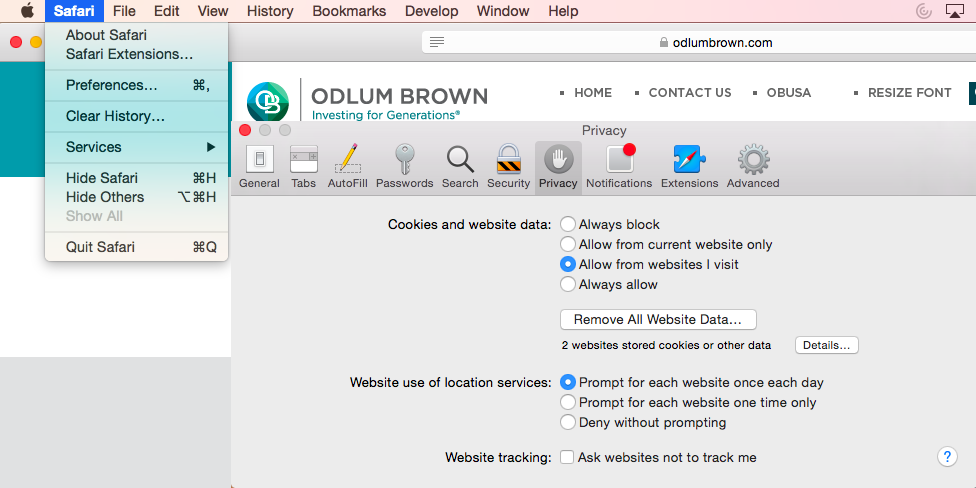Click the yellow minimize button of Safari window
The image size is (976, 488).
point(36,42)
